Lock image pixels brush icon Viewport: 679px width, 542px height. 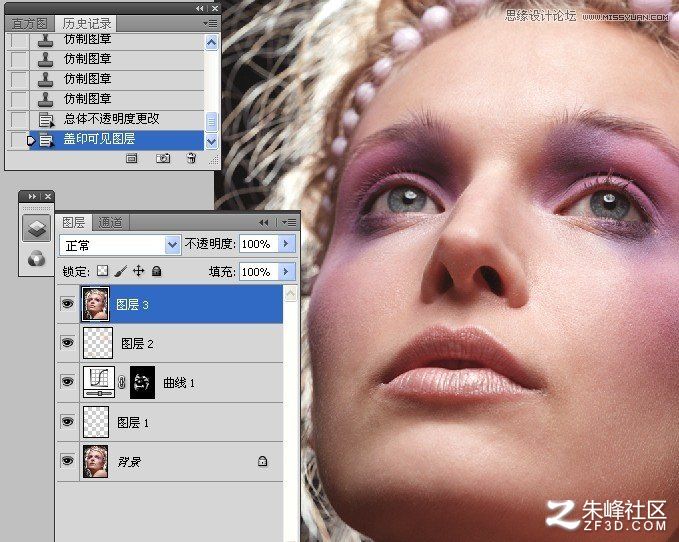(121, 271)
